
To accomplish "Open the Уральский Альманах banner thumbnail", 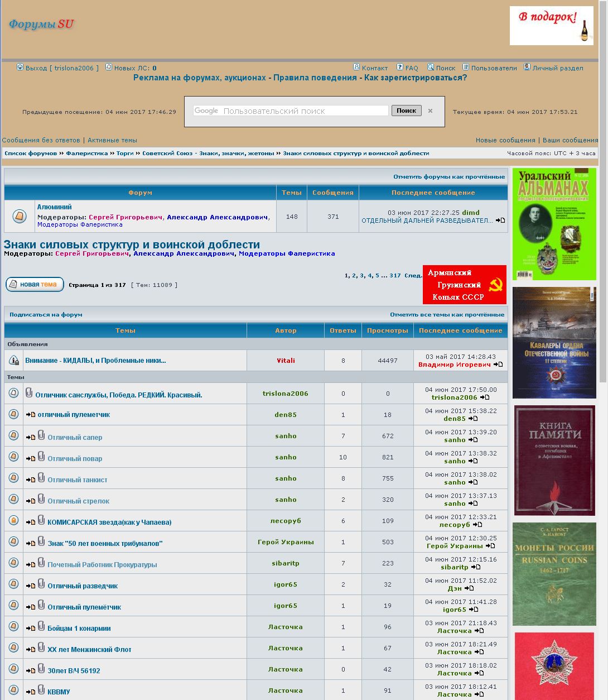I will (554, 224).
